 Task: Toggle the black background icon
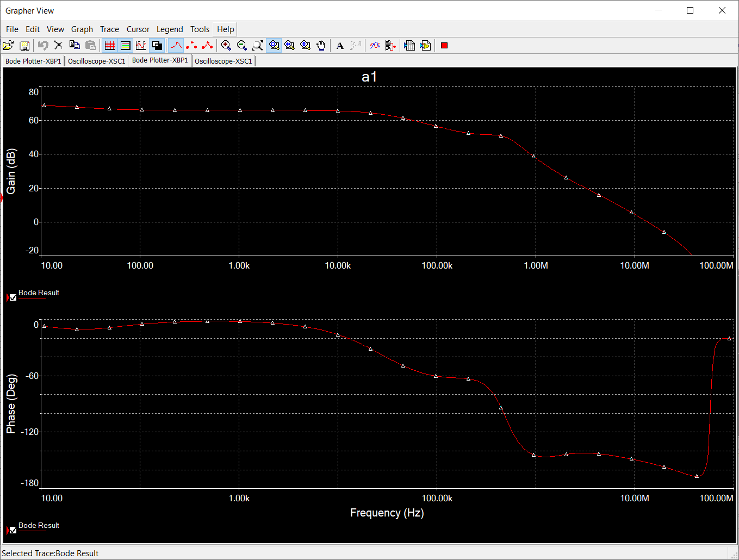[x=157, y=46]
